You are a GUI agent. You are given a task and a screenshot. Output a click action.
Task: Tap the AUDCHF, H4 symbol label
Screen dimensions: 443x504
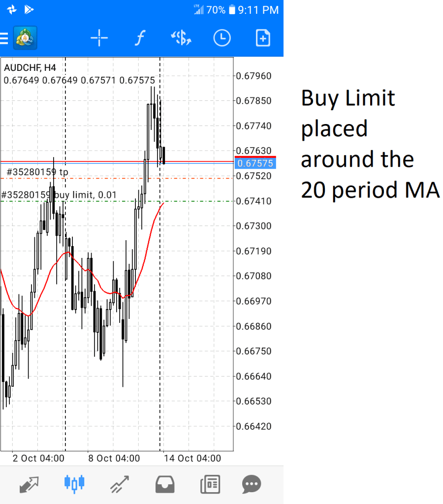tap(30, 68)
